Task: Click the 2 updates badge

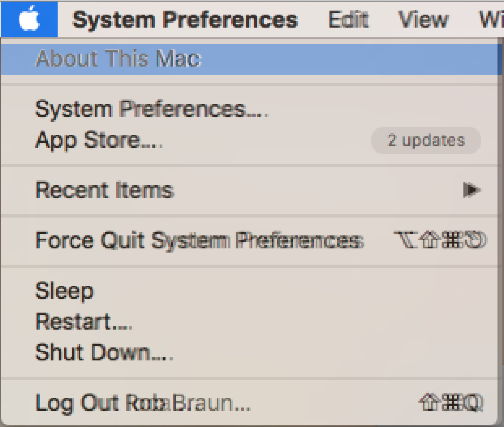Action: point(426,140)
